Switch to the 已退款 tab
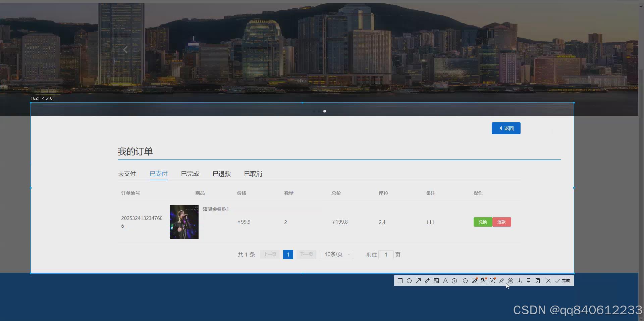 222,174
